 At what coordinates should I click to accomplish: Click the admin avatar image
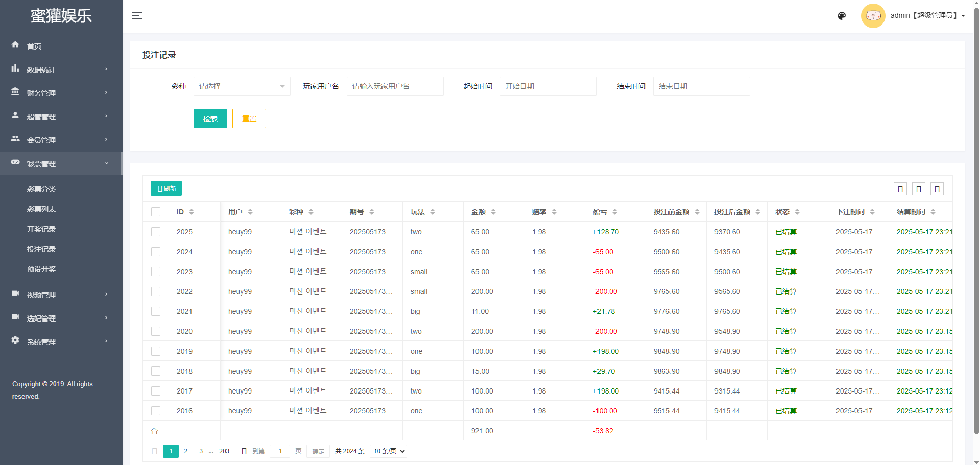pyautogui.click(x=873, y=16)
